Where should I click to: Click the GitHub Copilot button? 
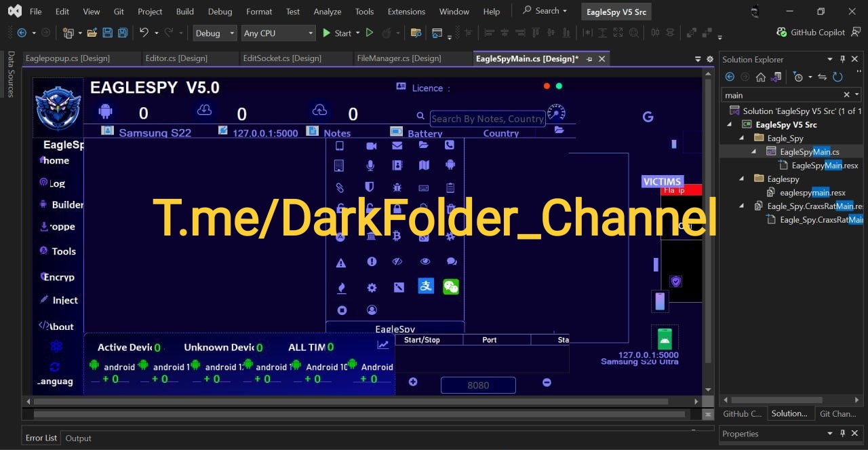pyautogui.click(x=811, y=33)
